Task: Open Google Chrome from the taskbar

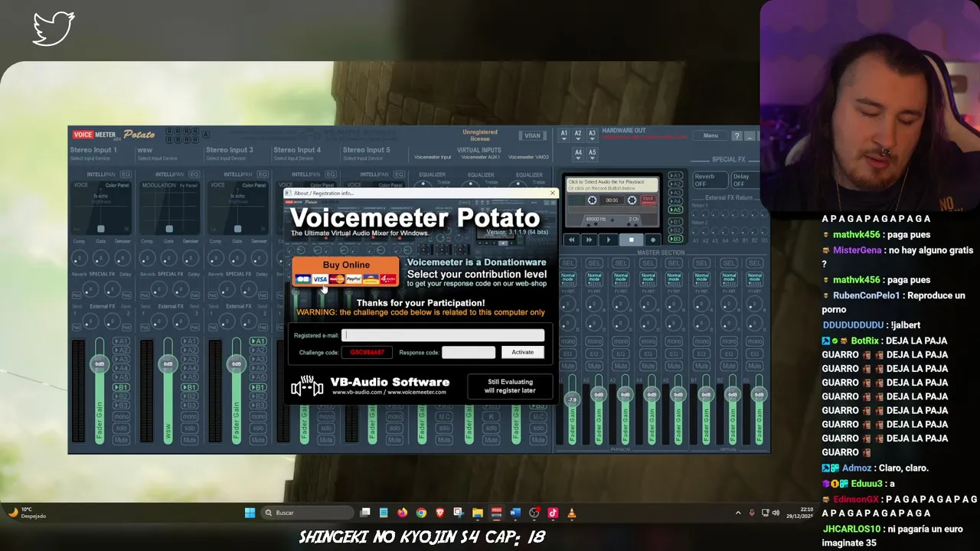Action: click(x=421, y=513)
